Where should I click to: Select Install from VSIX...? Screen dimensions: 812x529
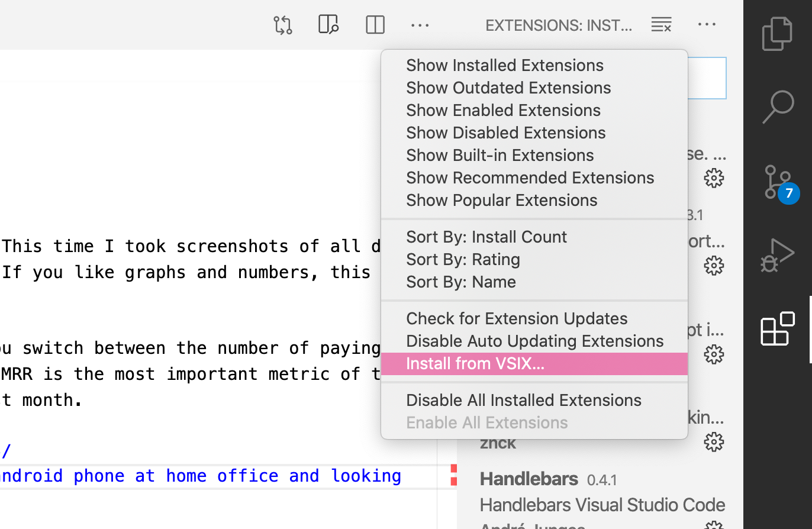point(475,363)
